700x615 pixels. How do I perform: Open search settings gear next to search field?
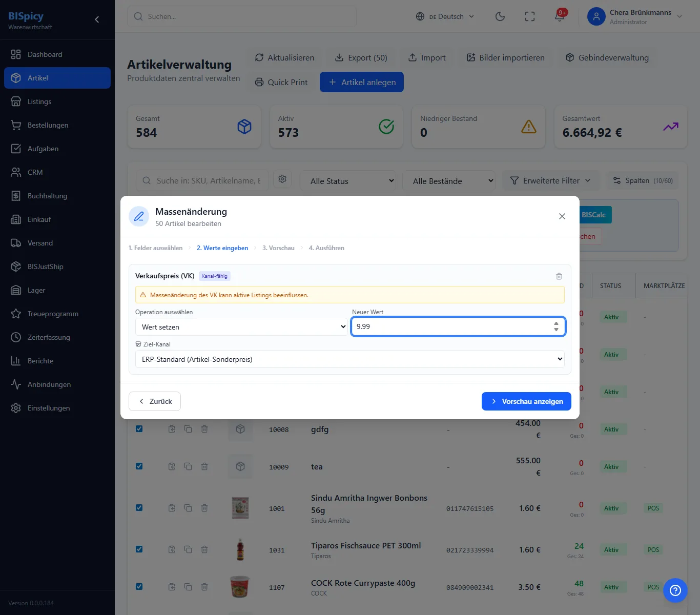click(x=282, y=179)
